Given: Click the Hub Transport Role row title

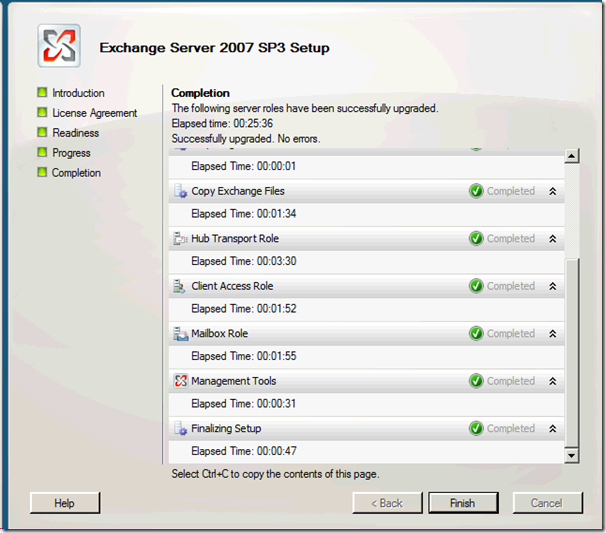Looking at the screenshot, I should (235, 238).
